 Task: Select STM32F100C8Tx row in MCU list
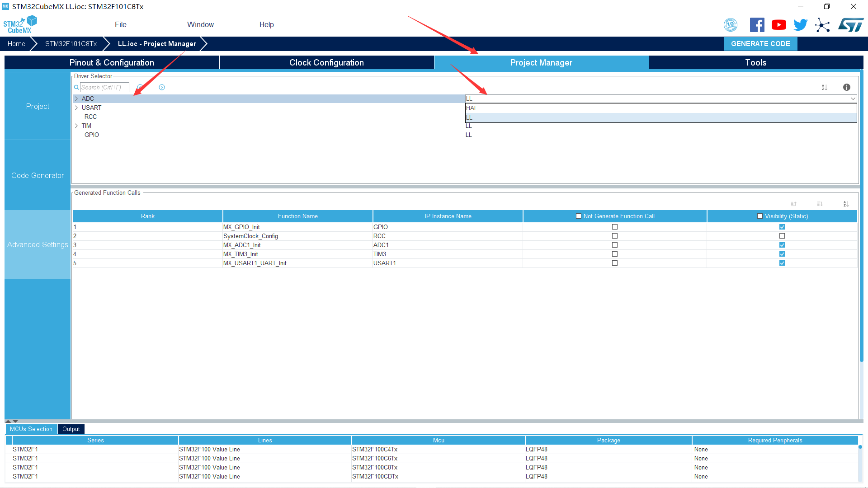432,467
